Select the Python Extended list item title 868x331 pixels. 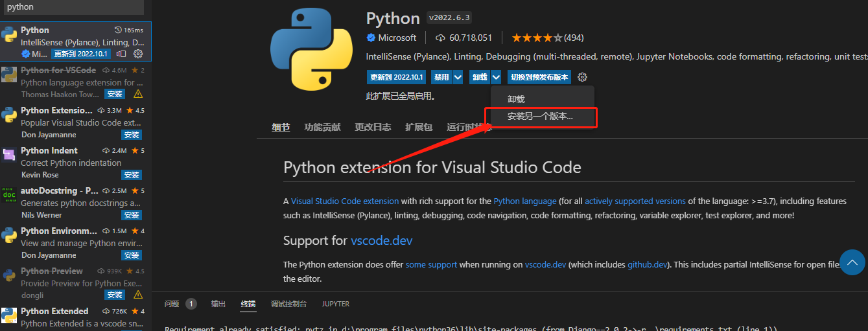click(x=54, y=311)
